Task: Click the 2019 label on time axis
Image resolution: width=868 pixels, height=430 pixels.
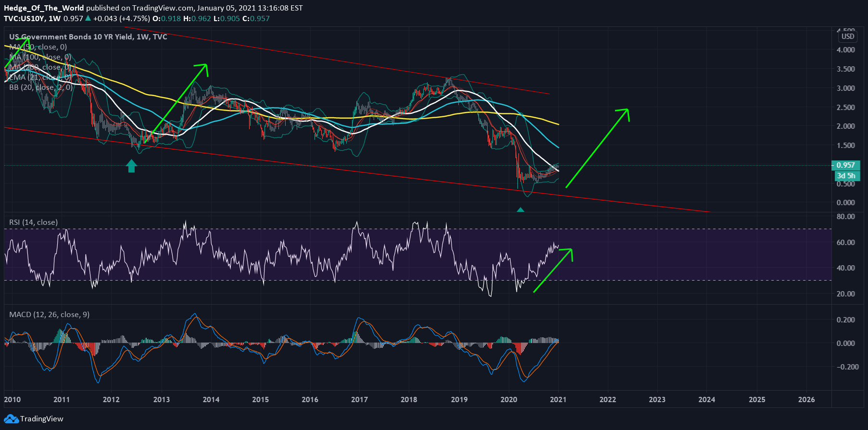Action: tap(459, 399)
